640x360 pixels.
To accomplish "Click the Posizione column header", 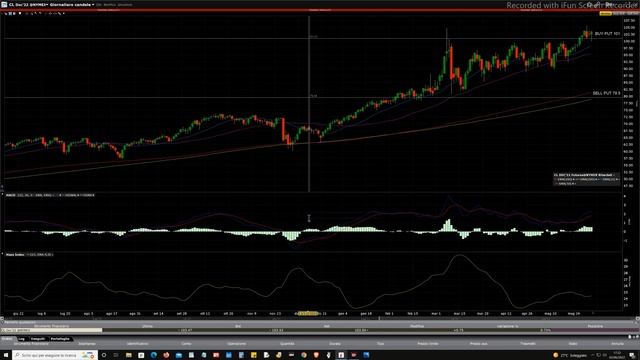I will [595, 326].
